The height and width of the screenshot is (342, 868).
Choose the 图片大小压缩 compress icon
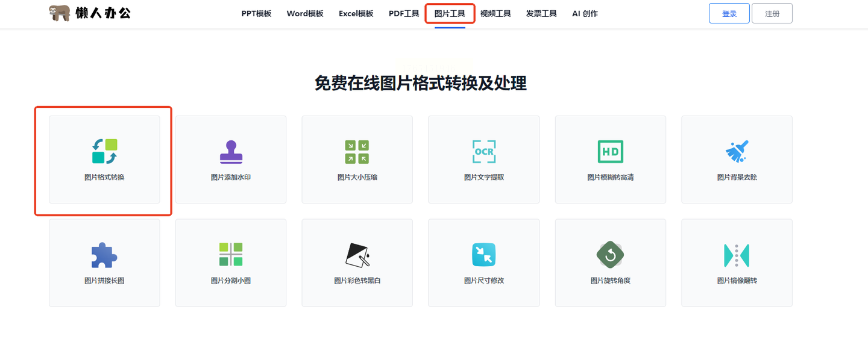357,152
